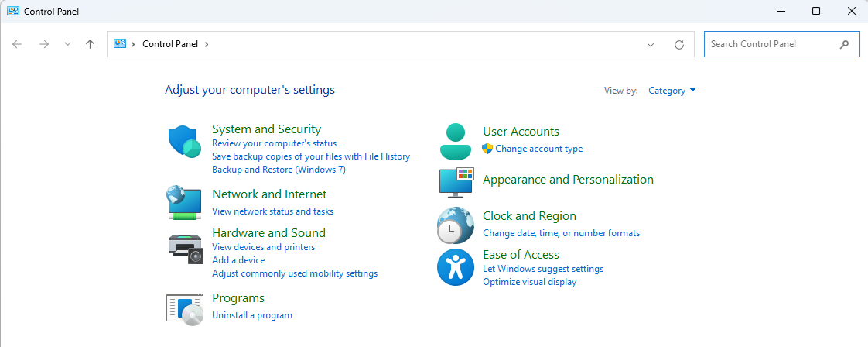Open the Appearance and Personalization monitor icon
The image size is (868, 347).
tap(456, 182)
